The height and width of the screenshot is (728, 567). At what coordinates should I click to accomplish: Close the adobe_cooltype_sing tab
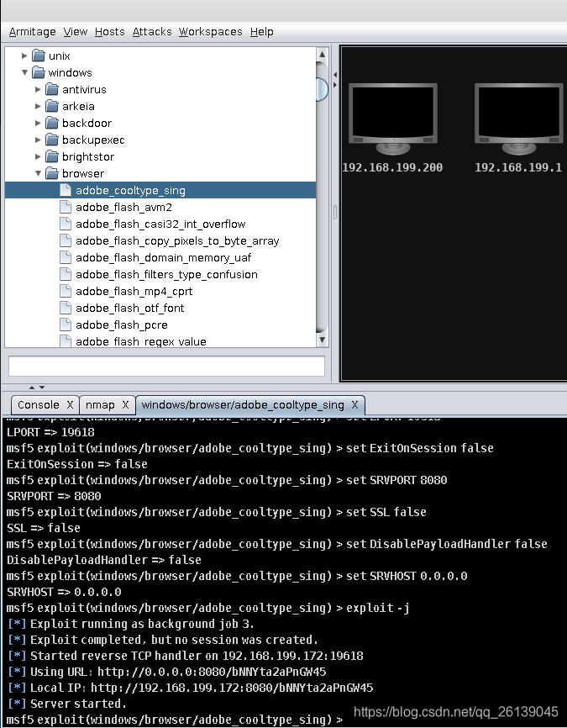point(354,405)
